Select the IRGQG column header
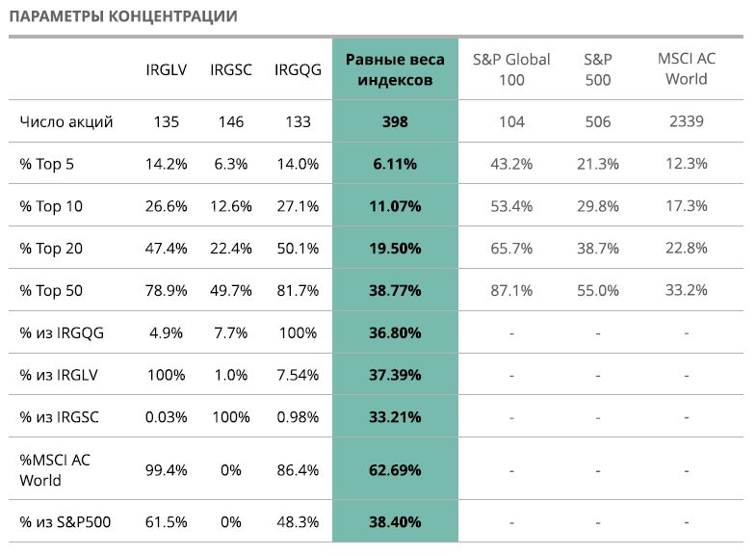This screenshot has height=556, width=756. coord(297,68)
